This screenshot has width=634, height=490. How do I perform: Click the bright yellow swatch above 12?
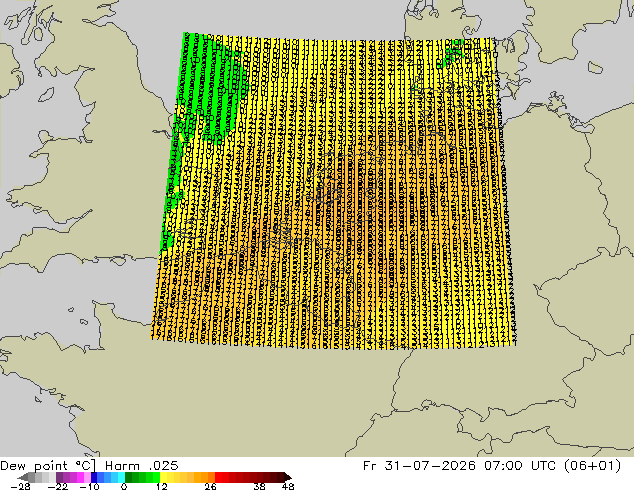coord(163,477)
